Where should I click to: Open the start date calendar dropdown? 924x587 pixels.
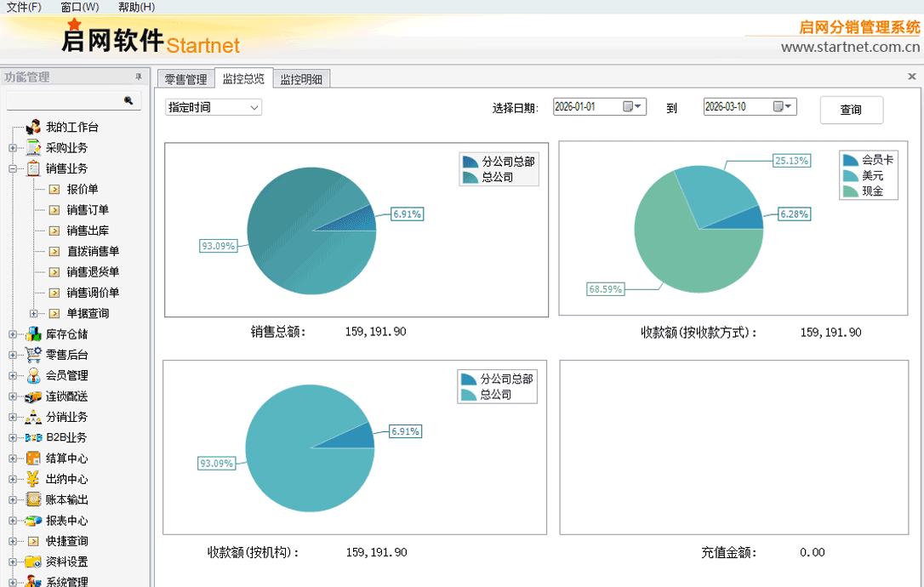pyautogui.click(x=633, y=106)
